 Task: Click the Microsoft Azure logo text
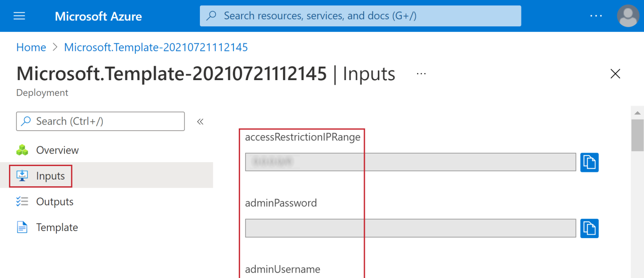pos(98,17)
